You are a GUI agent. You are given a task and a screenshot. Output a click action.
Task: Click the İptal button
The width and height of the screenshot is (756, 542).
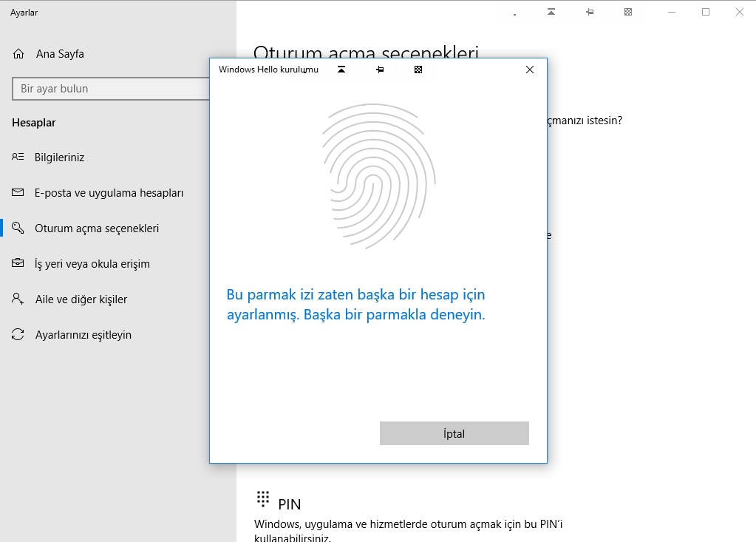[454, 433]
